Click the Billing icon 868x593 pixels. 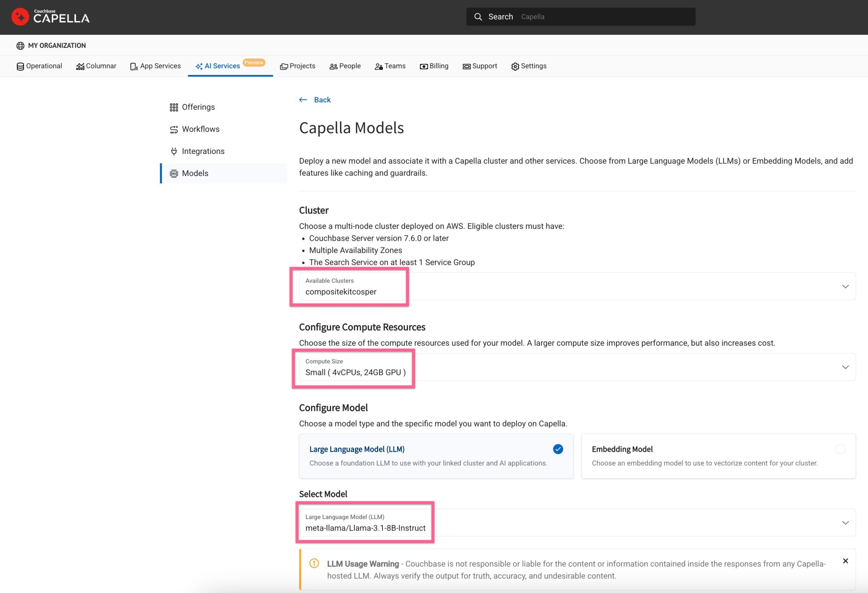pyautogui.click(x=423, y=66)
